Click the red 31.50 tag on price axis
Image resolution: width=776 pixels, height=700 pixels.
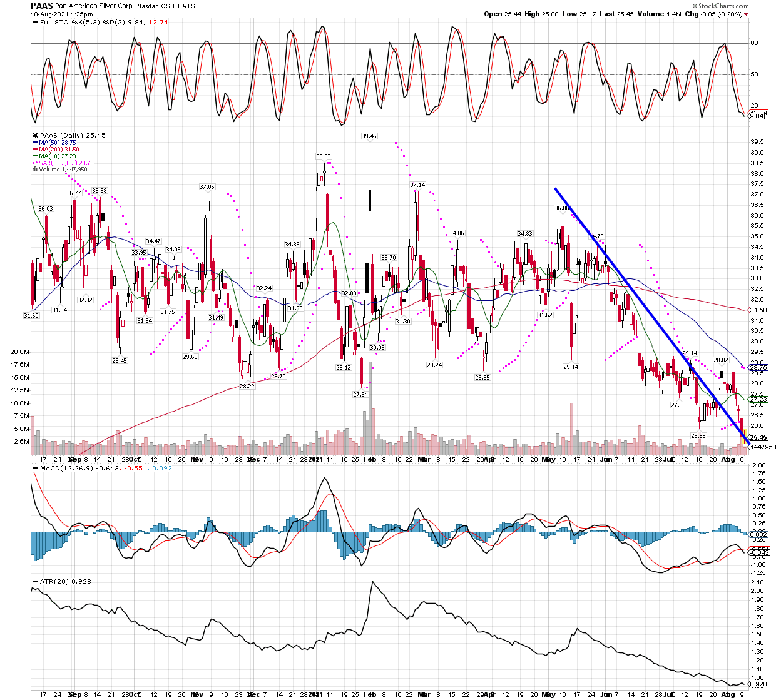tap(758, 310)
